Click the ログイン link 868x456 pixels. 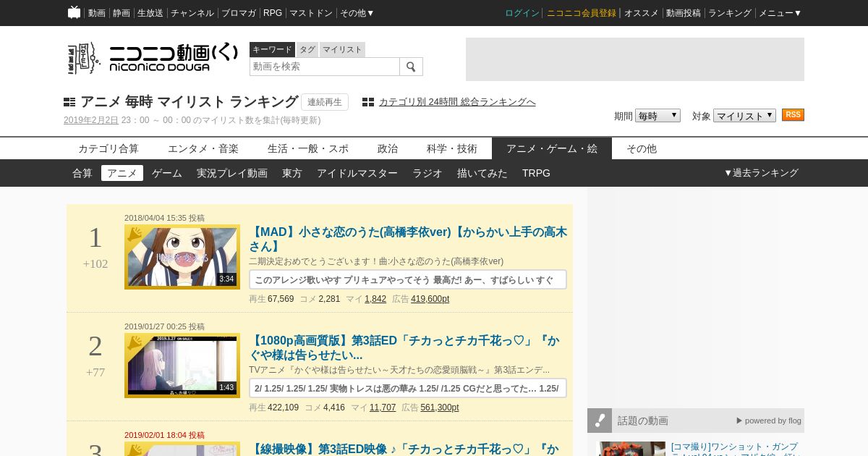coord(522,13)
